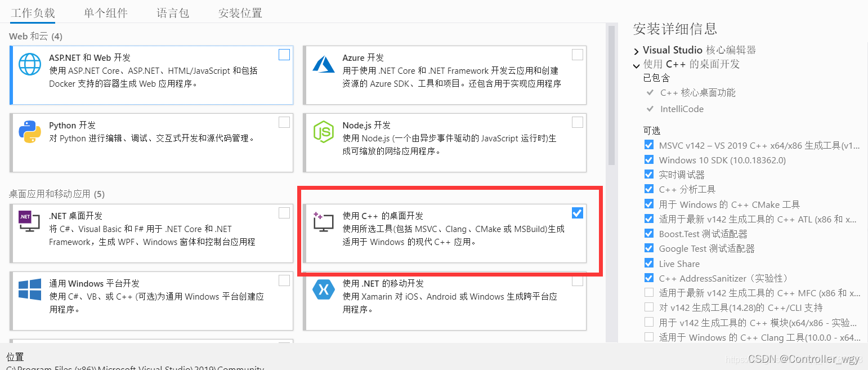Click the C++ desktop development monitor icon
This screenshot has width=868, height=370.
point(324,222)
